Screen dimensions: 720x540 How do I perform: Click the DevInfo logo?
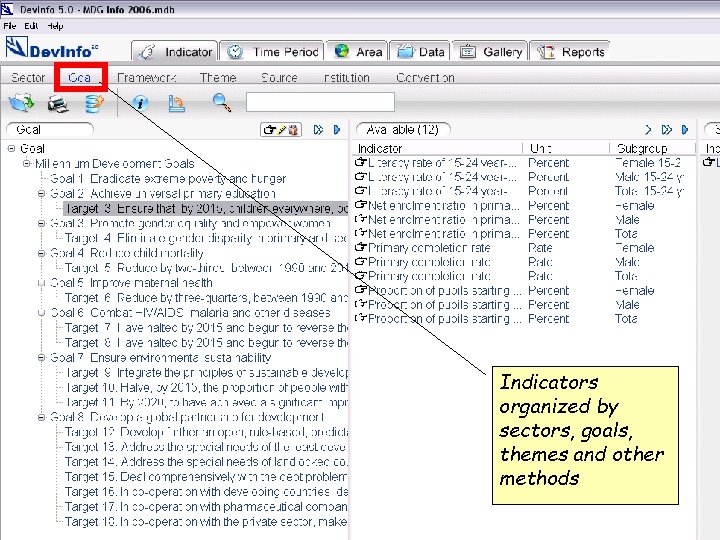click(x=51, y=48)
